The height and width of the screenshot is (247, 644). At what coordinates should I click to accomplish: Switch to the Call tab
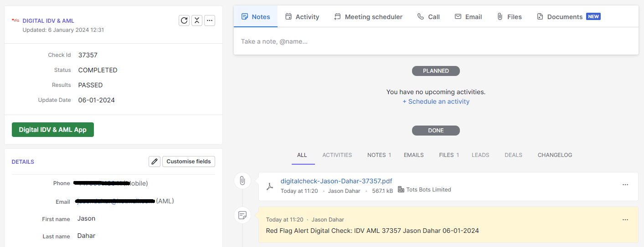click(428, 16)
